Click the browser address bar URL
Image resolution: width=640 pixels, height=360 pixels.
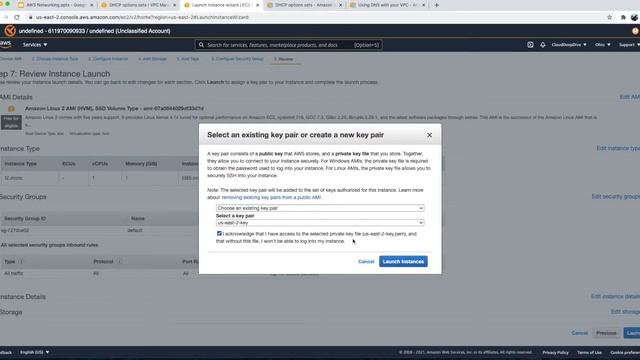(142, 17)
